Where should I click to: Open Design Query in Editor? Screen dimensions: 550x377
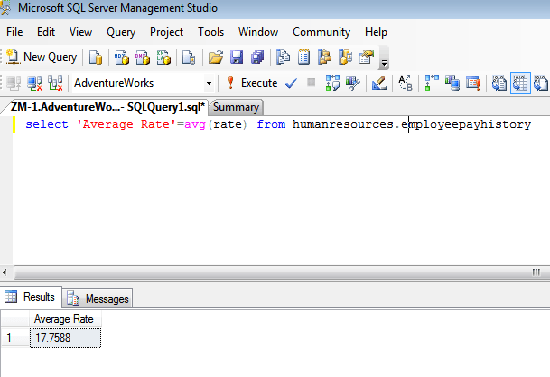point(379,83)
